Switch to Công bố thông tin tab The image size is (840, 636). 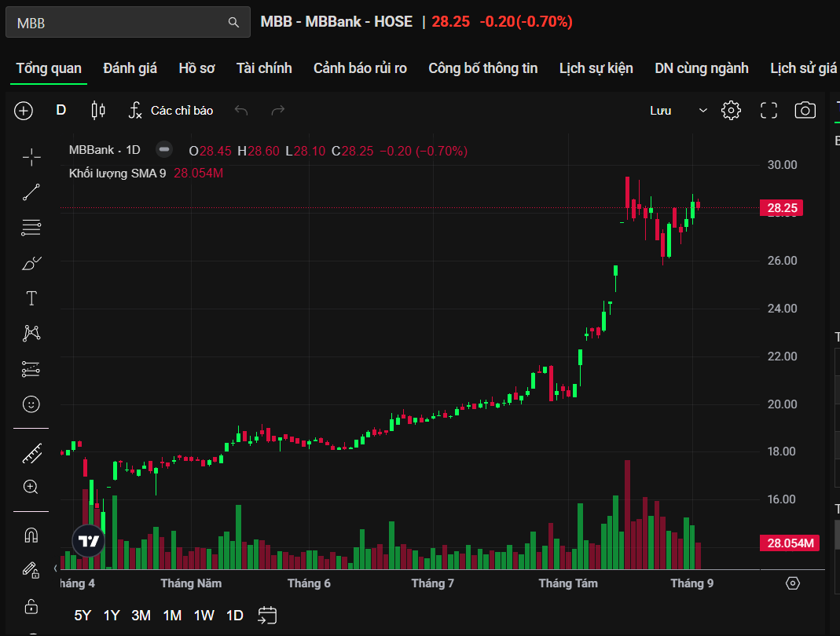pyautogui.click(x=482, y=68)
